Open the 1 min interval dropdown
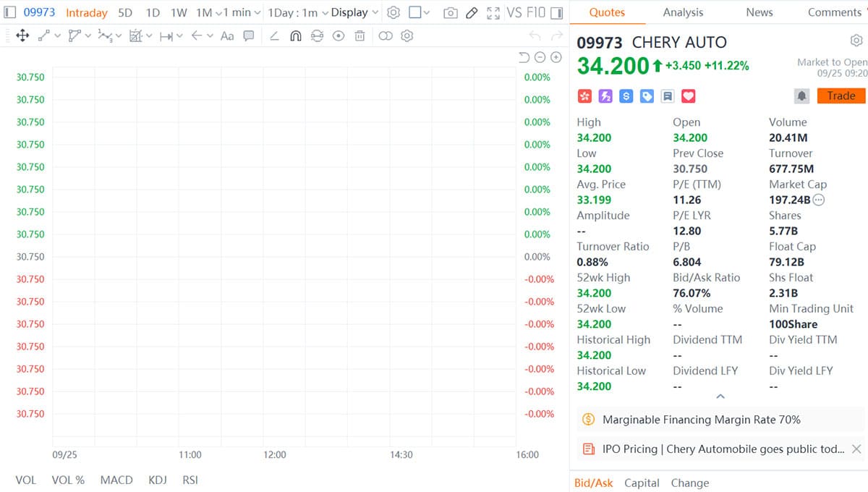Image resolution: width=868 pixels, height=492 pixels. point(239,12)
